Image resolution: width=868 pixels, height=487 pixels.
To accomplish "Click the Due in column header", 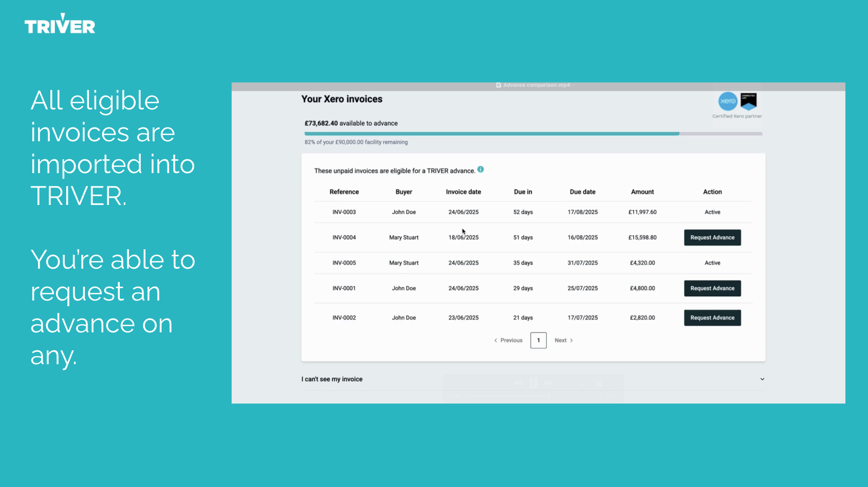I will 523,192.
